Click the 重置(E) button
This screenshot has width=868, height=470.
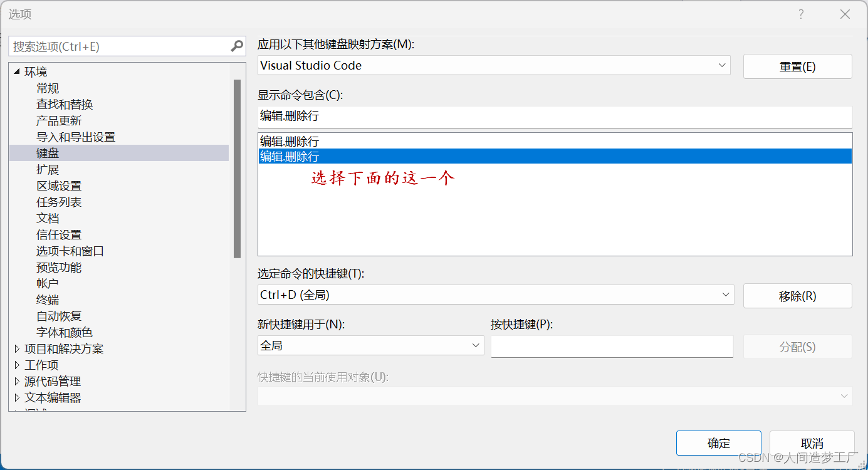point(797,66)
